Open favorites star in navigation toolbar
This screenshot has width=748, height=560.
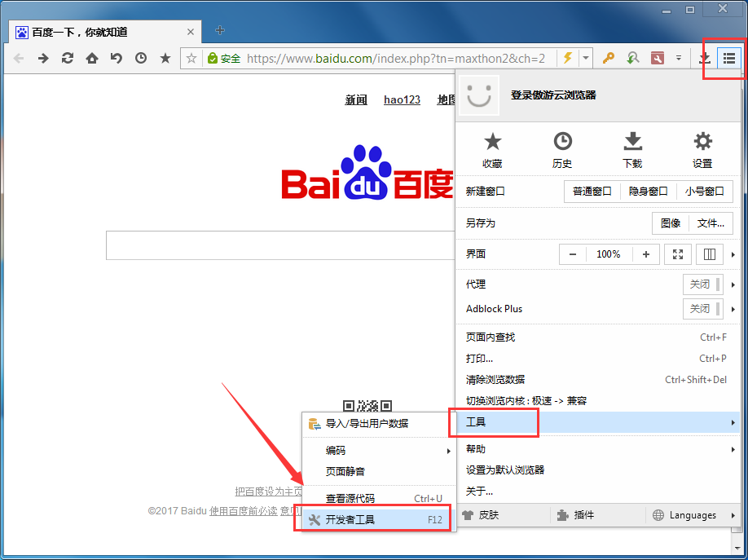point(165,58)
